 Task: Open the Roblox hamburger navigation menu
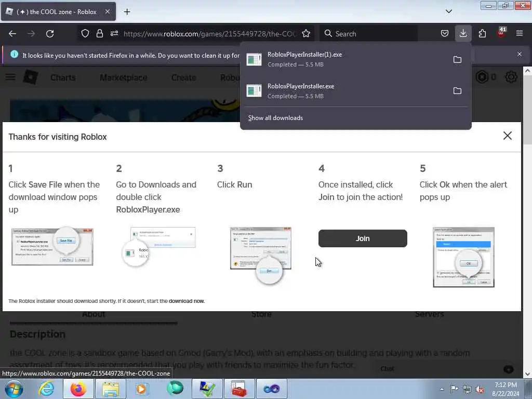[10, 77]
